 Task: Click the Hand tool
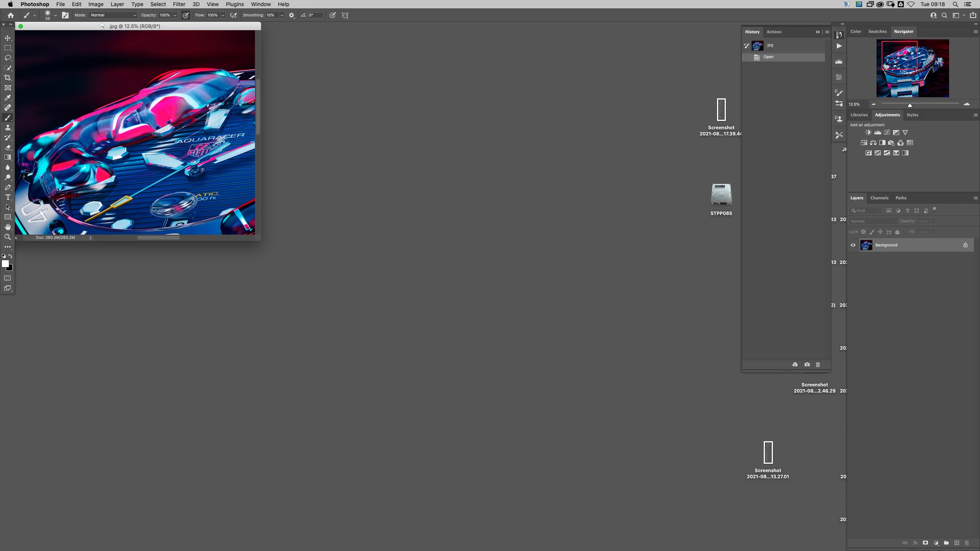tap(8, 227)
